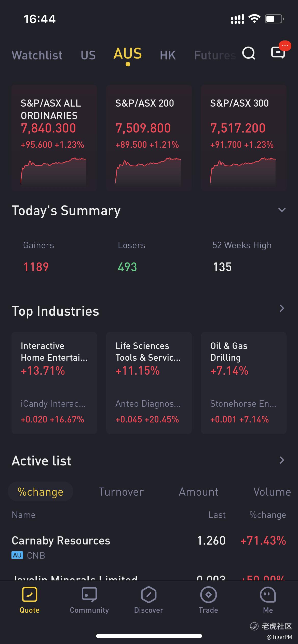Select the Volume sort filter
298x644 pixels.
[x=272, y=492]
